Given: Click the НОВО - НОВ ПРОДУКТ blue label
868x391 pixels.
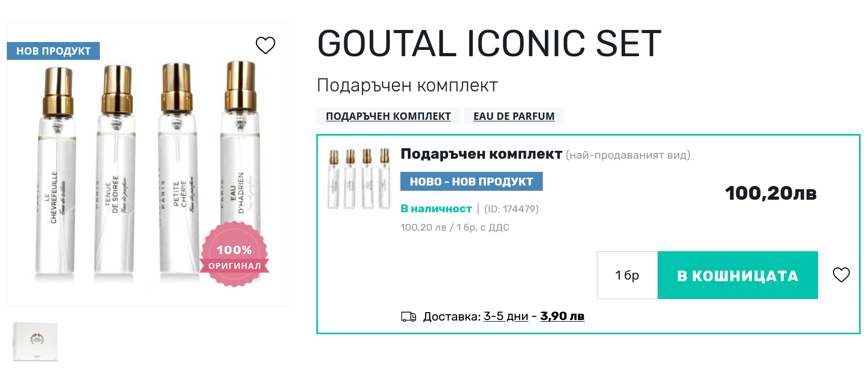Looking at the screenshot, I should click(x=471, y=181).
